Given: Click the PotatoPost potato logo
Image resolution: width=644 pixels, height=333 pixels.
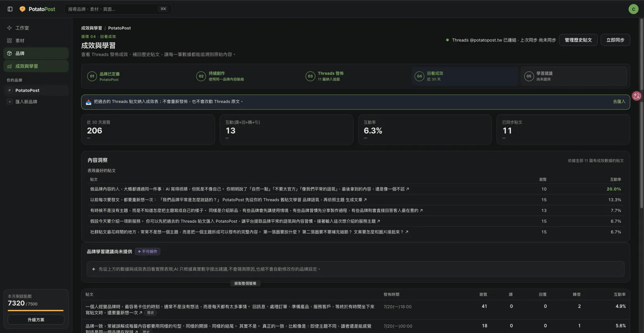Looking at the screenshot, I should 23,9.
